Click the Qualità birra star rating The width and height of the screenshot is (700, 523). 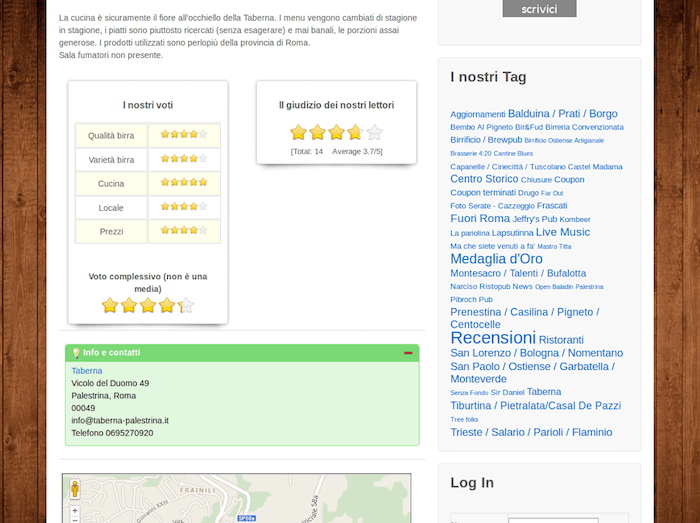184,134
